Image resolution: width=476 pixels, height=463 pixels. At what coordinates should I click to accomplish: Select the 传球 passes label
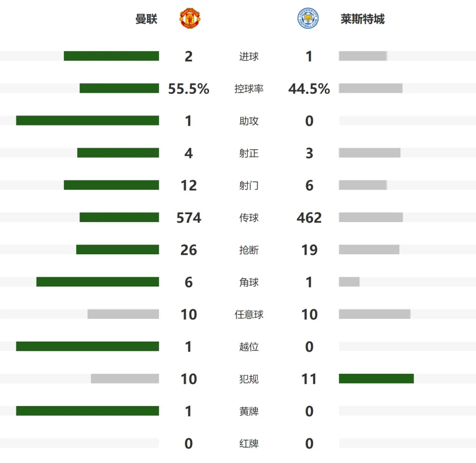tap(248, 218)
